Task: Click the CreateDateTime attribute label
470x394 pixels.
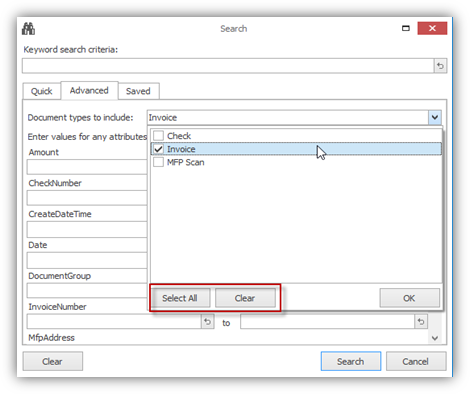Action: tap(60, 214)
